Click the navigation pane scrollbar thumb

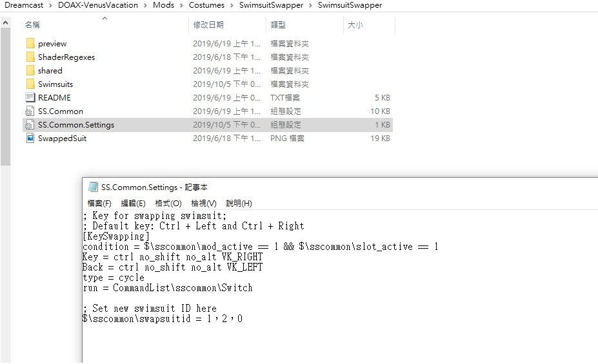(5, 97)
